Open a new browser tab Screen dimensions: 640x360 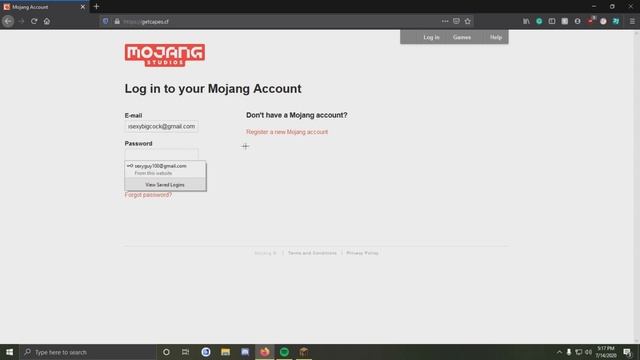[96, 7]
